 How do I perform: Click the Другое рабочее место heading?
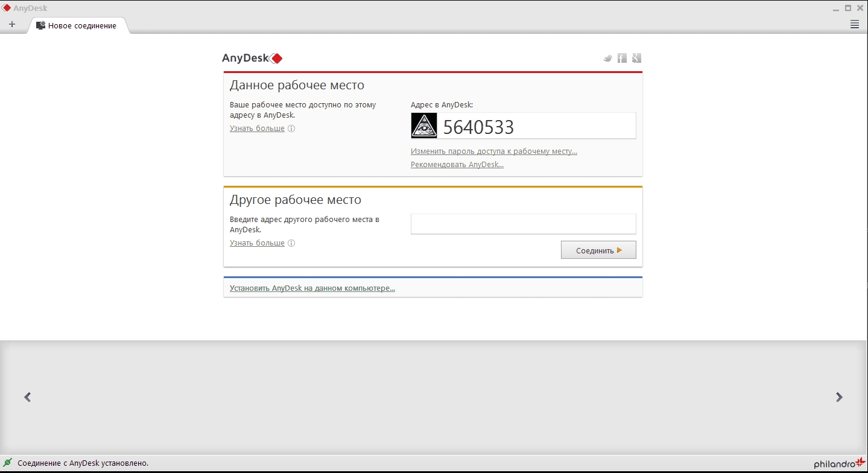point(296,200)
